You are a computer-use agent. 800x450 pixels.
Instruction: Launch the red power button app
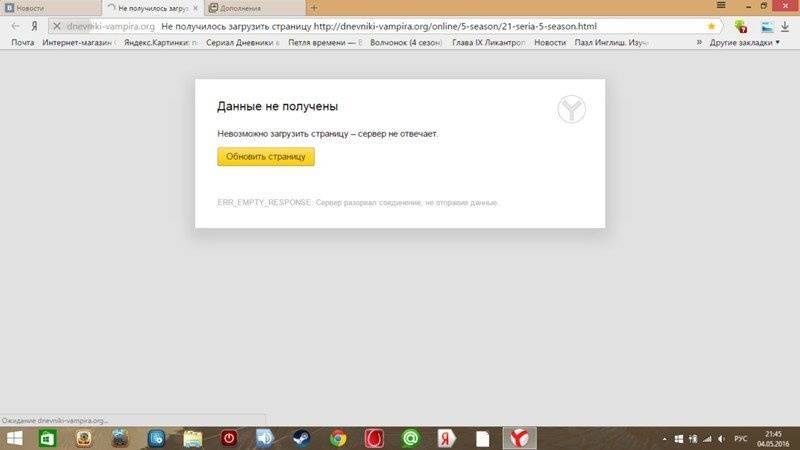[229, 438]
